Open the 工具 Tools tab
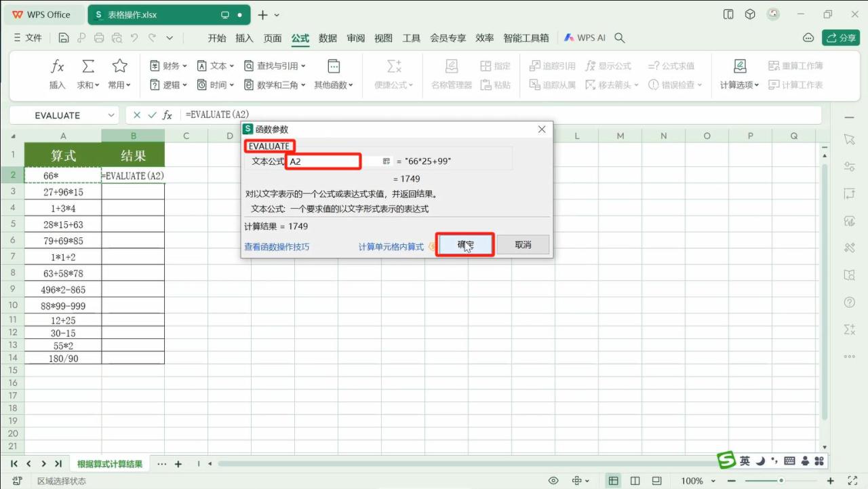The width and height of the screenshot is (868, 489). 412,38
